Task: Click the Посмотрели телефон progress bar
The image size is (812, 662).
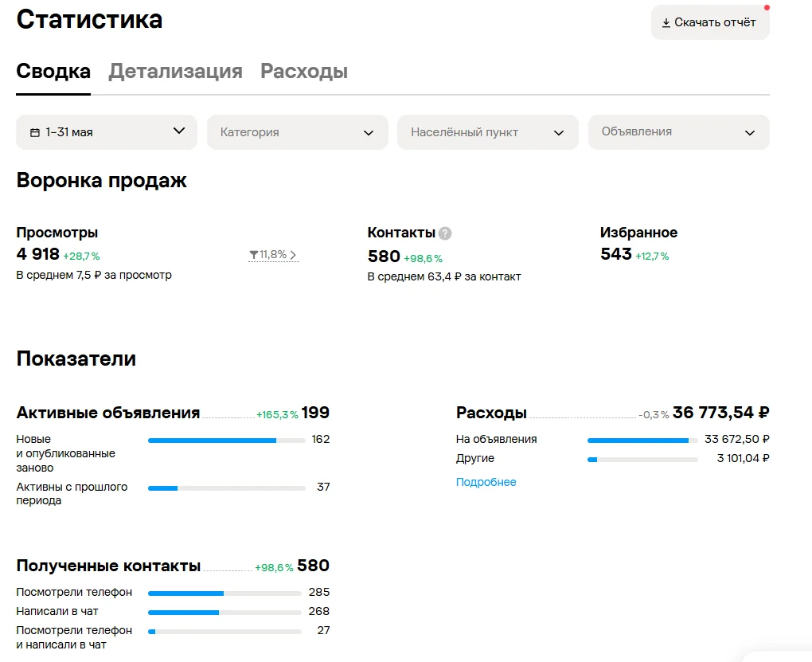Action: (224, 593)
